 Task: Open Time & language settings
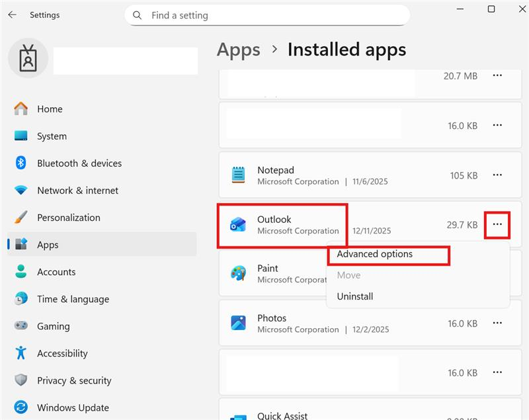[102, 299]
